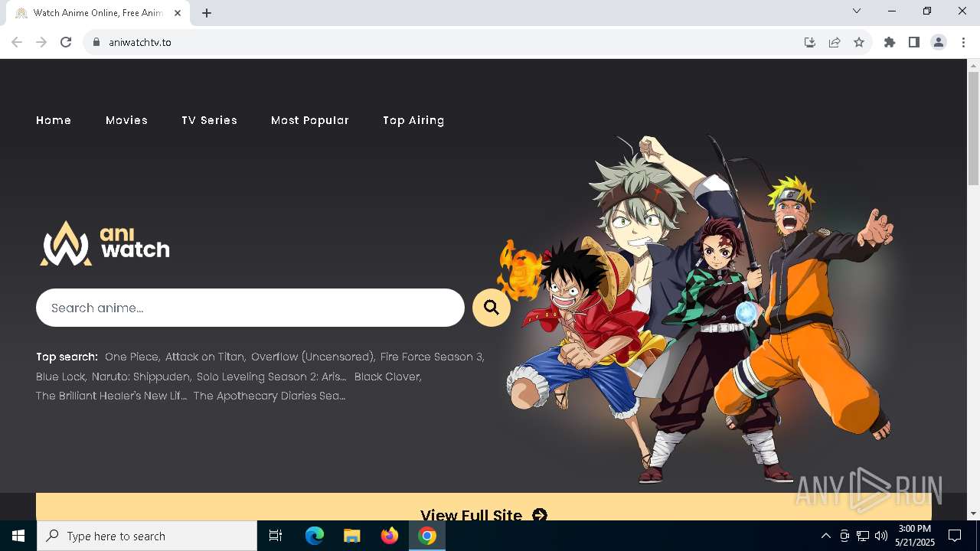
Task: Share this page icon
Action: [x=835, y=42]
